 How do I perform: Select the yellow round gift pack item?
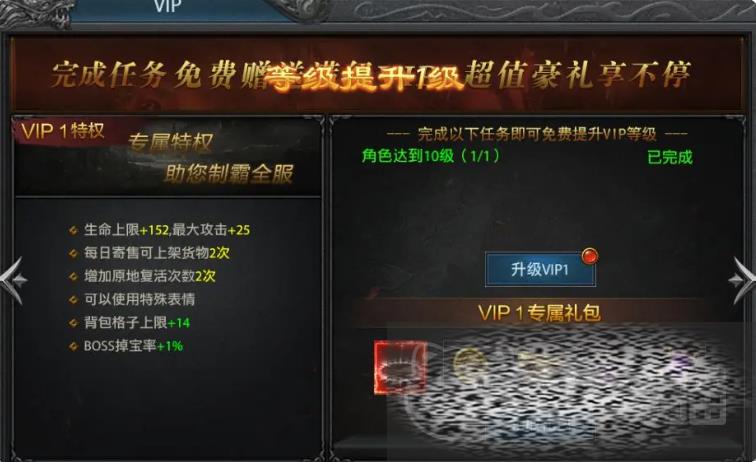467,363
